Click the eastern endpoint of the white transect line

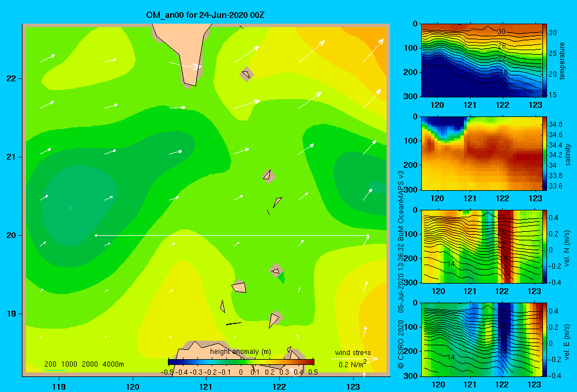(368, 236)
